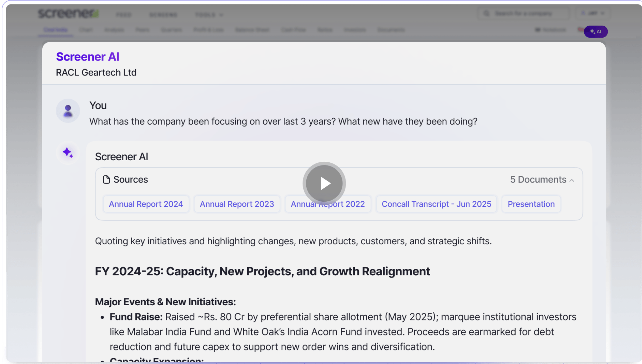Viewport: 642px width, 364px height.
Task: Switch to the Cash Flow tab
Action: coord(294,30)
